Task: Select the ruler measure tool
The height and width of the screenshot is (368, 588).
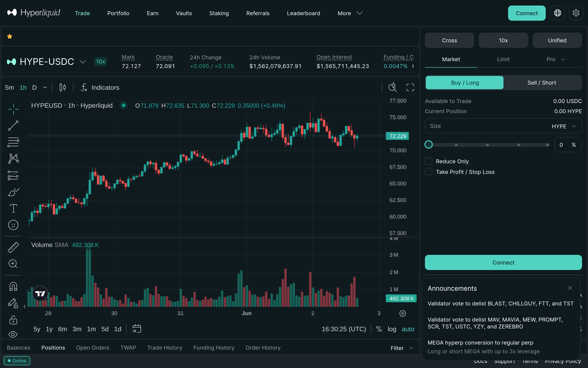Action: (13, 247)
